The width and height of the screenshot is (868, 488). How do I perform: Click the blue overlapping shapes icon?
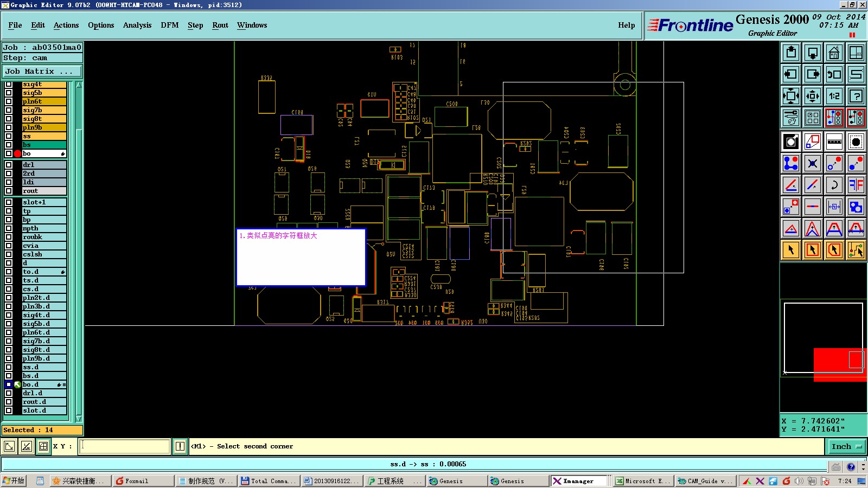click(x=856, y=207)
